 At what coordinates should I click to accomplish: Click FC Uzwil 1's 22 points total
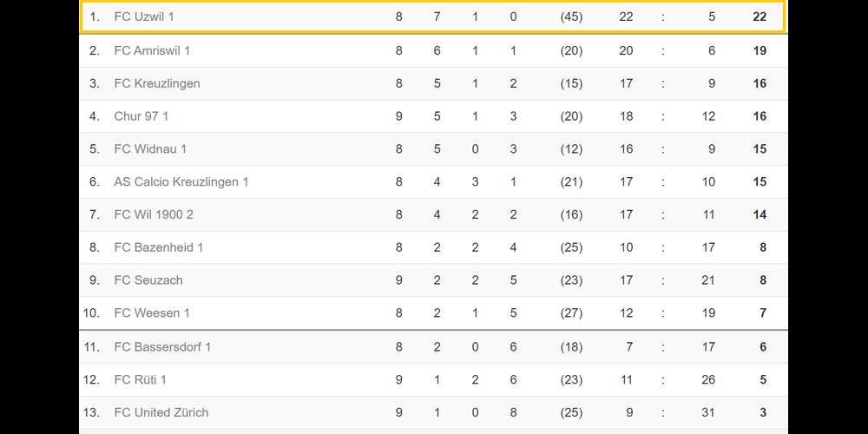[x=759, y=16]
